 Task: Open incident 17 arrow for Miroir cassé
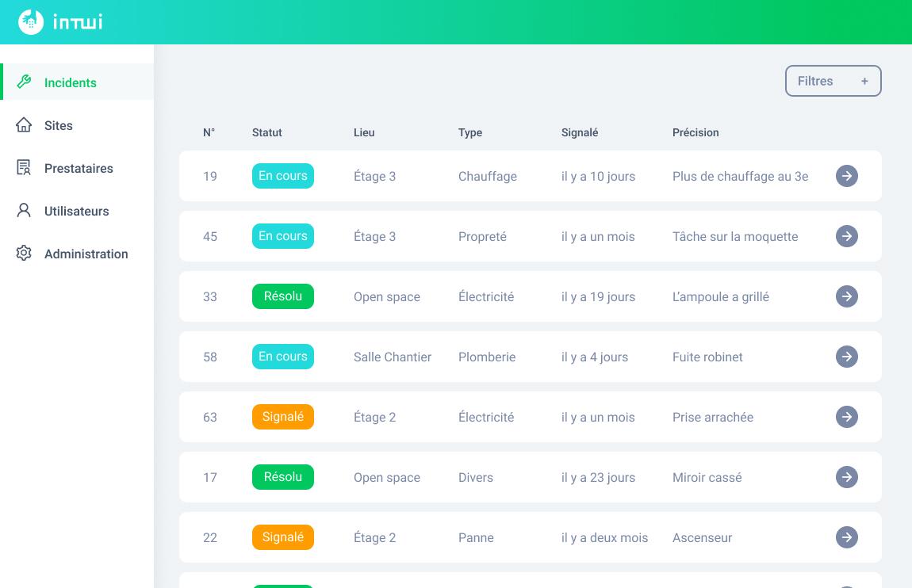[847, 477]
